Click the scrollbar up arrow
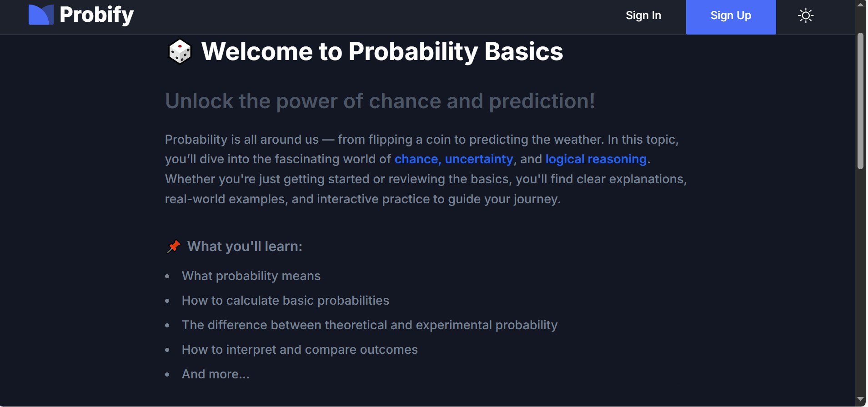Screen dimensions: 868x407 pyautogui.click(x=861, y=5)
